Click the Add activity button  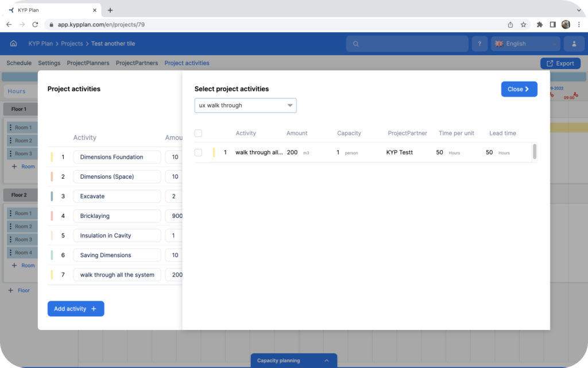[x=75, y=309]
